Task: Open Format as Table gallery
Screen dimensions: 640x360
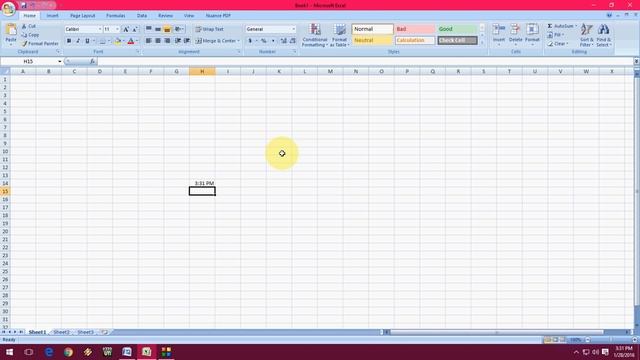Action: [340, 35]
